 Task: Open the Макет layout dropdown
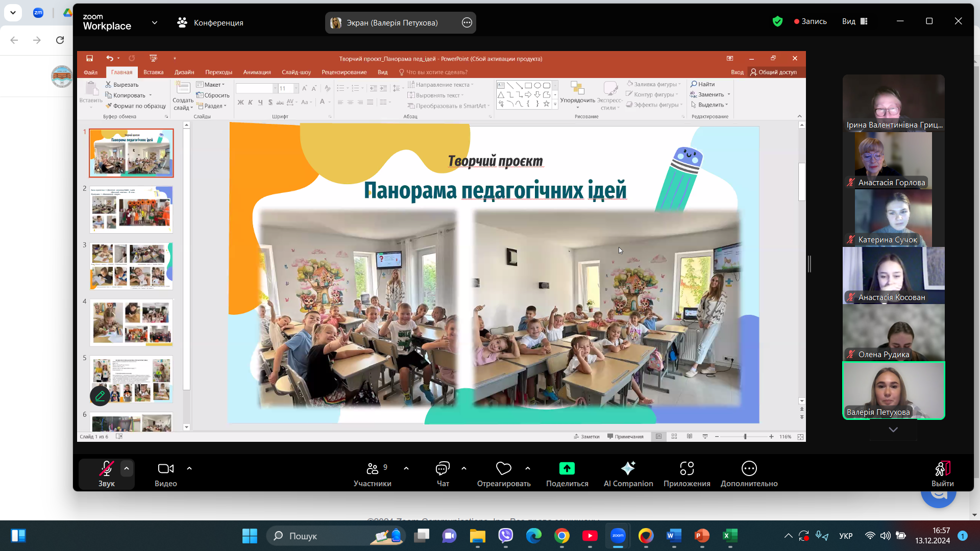click(x=210, y=85)
